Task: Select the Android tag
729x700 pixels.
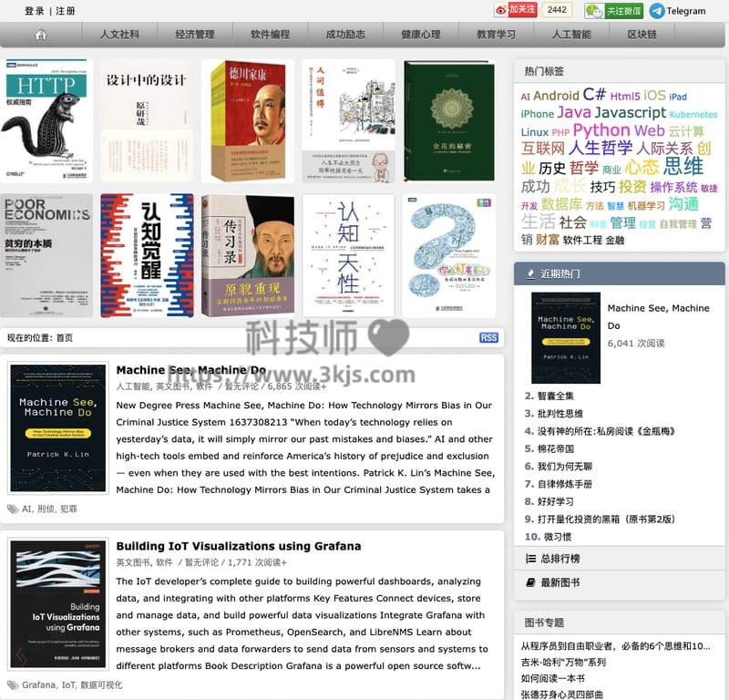Action: pos(556,96)
